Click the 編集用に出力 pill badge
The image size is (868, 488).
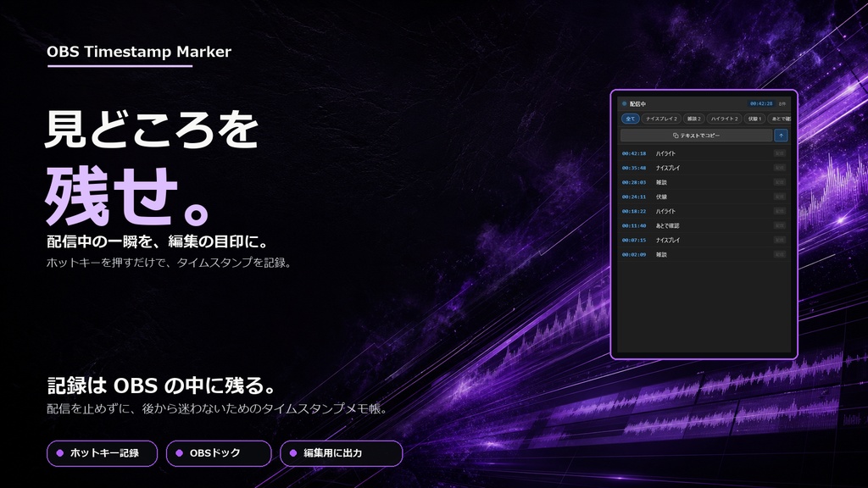click(342, 453)
